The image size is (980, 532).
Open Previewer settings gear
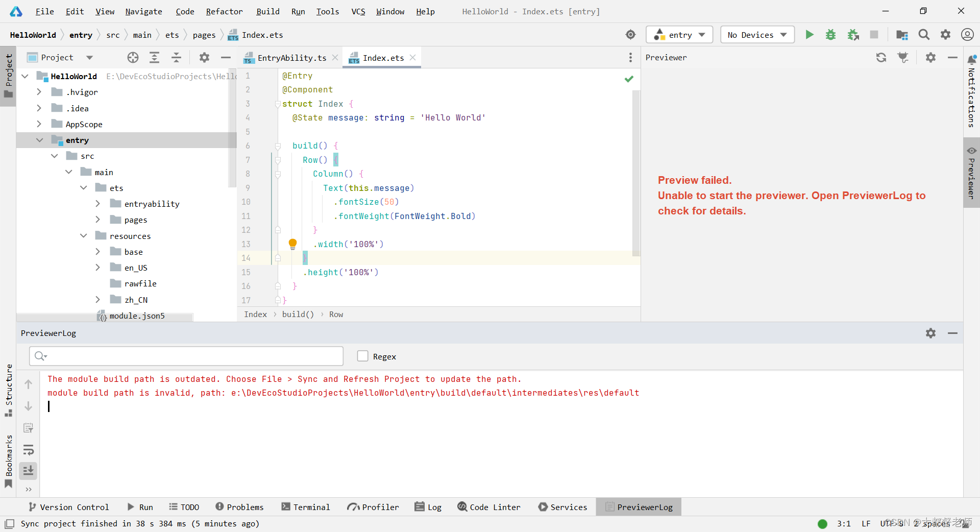pos(930,58)
